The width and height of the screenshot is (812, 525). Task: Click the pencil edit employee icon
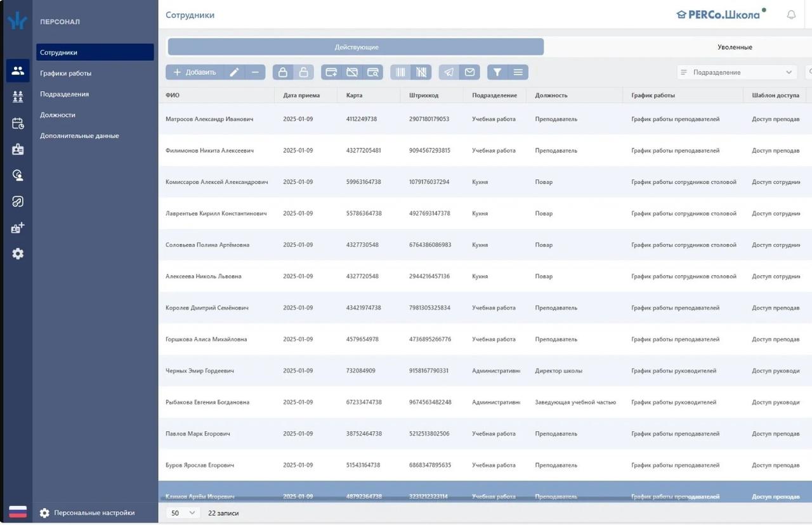pos(234,72)
